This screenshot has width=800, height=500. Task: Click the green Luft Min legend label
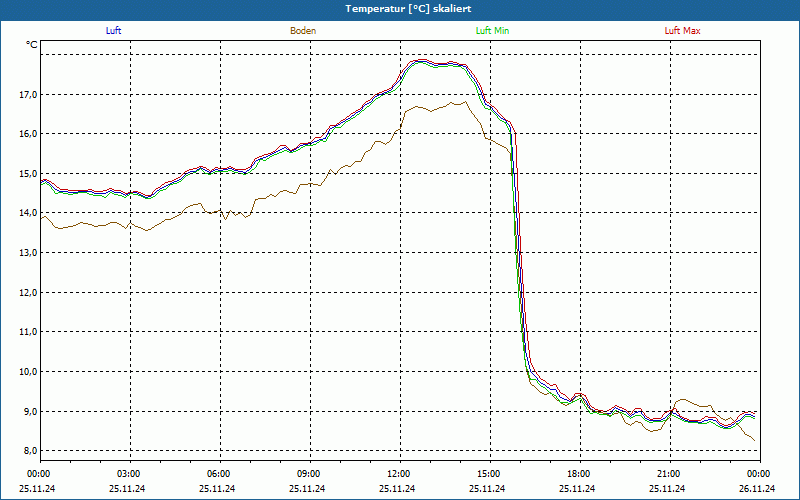coord(492,31)
